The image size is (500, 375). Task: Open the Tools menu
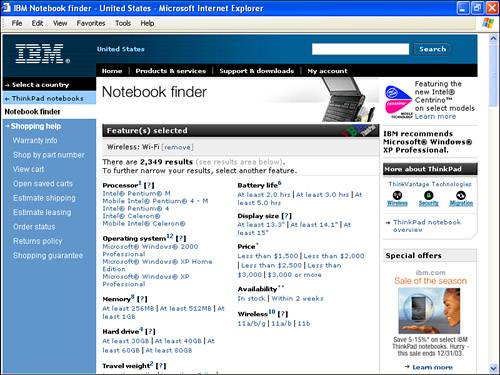coord(123,23)
